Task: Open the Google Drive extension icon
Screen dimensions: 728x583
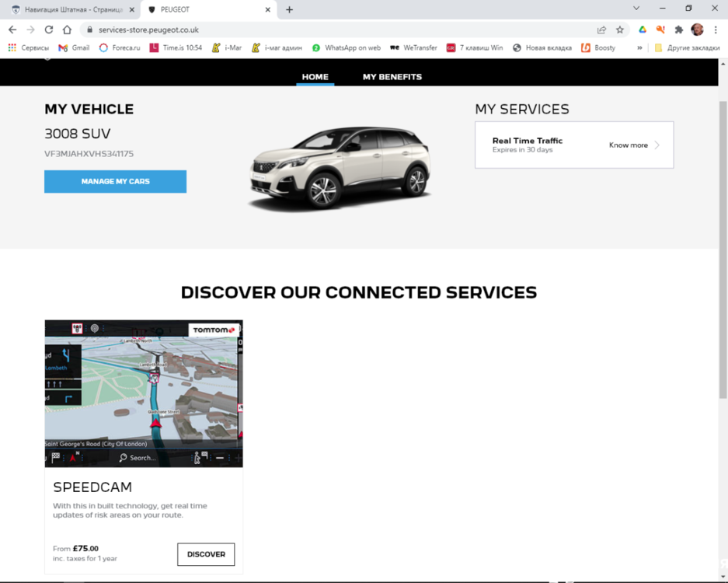Action: coord(643,30)
